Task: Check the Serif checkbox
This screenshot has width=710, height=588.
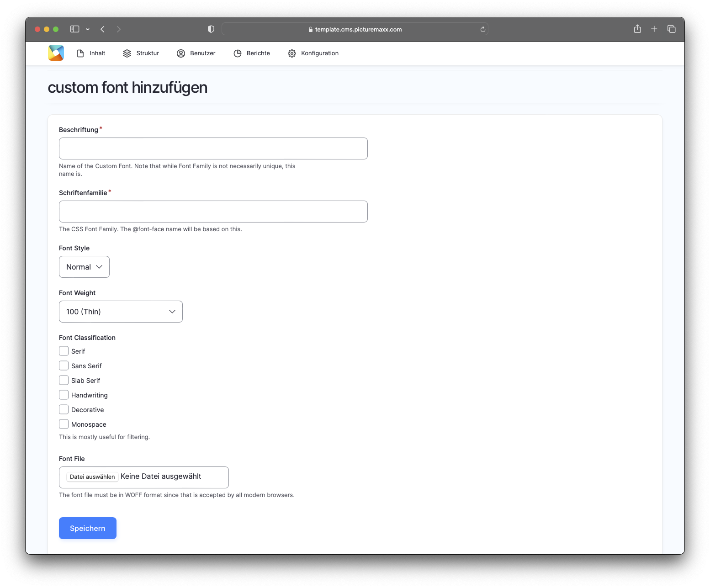Action: point(64,351)
